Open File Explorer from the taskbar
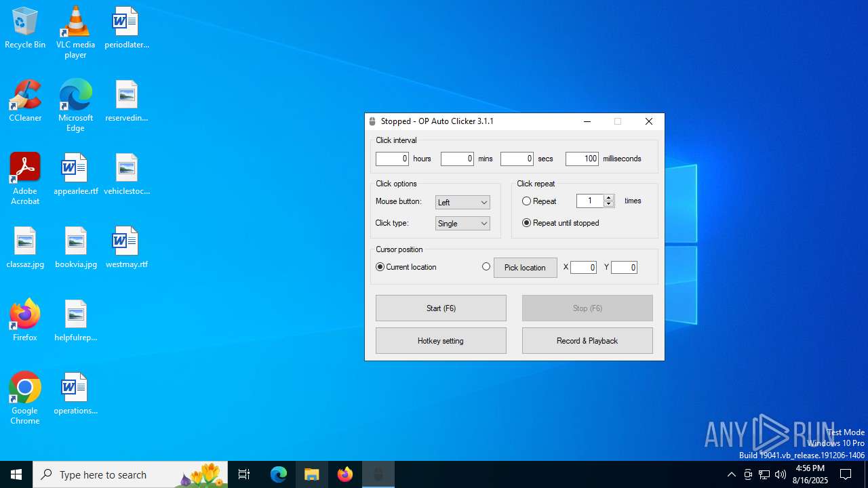The image size is (868, 488). tap(312, 474)
